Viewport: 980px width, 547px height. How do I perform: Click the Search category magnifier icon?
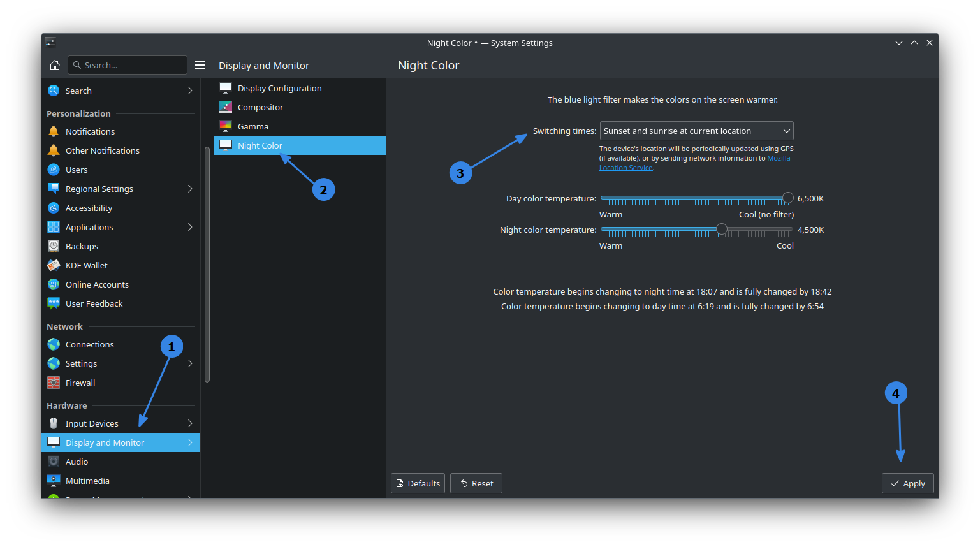point(54,91)
